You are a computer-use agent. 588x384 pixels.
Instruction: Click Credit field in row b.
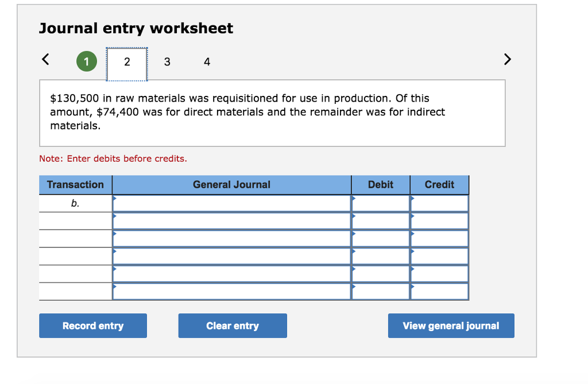(x=439, y=203)
